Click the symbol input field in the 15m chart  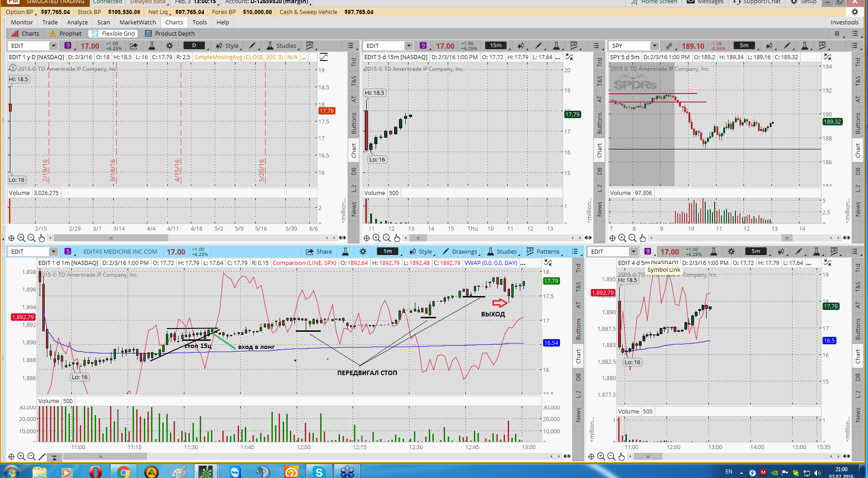point(385,46)
